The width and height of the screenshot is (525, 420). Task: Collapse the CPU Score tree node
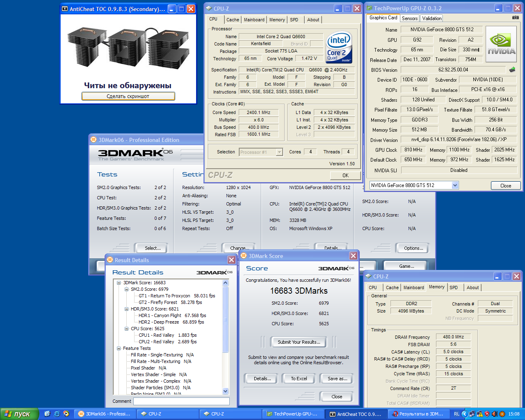[x=127, y=329]
